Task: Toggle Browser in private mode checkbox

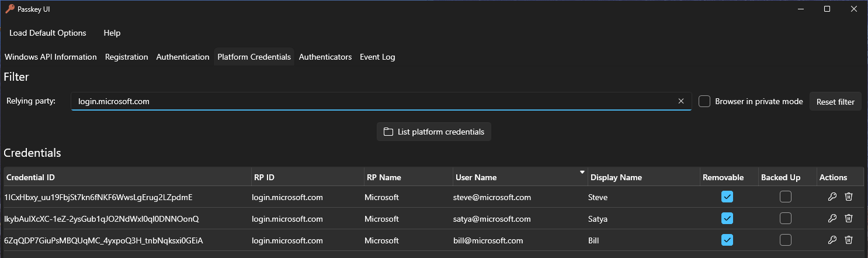Action: (x=705, y=101)
